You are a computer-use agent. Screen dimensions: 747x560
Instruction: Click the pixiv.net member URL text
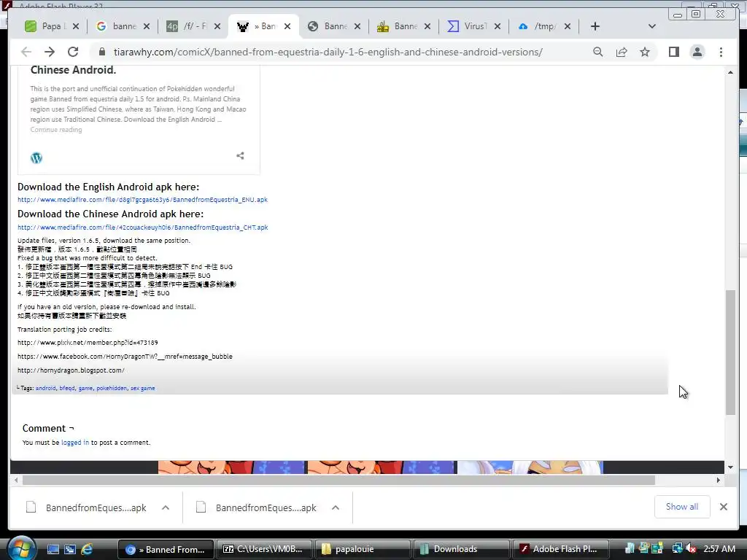[88, 343]
